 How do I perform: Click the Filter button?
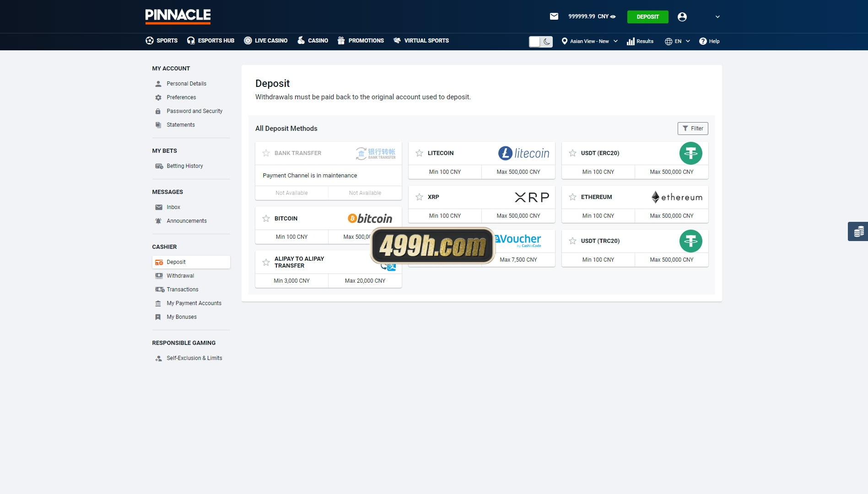click(693, 129)
